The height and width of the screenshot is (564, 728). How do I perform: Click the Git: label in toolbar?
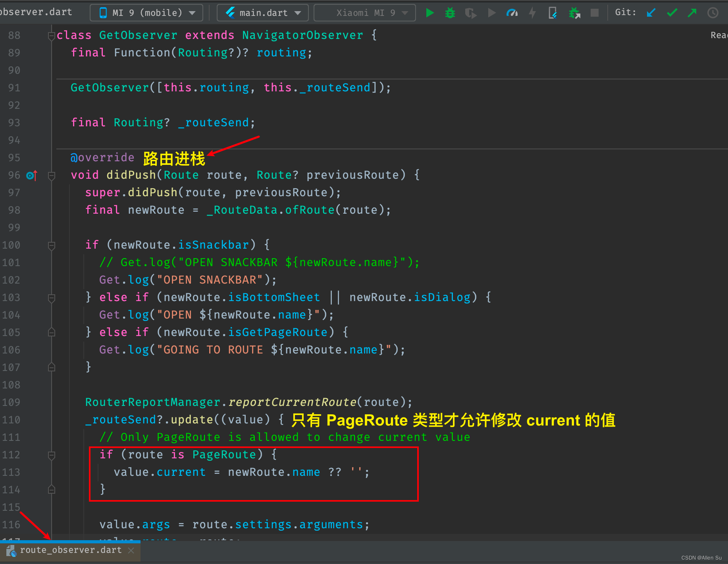pyautogui.click(x=626, y=12)
